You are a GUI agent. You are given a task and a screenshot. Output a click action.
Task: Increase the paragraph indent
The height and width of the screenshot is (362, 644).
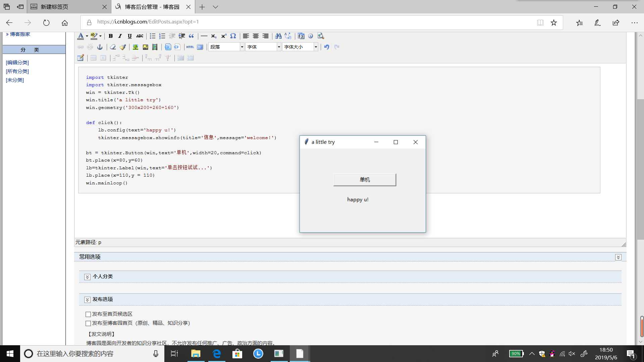click(x=182, y=36)
